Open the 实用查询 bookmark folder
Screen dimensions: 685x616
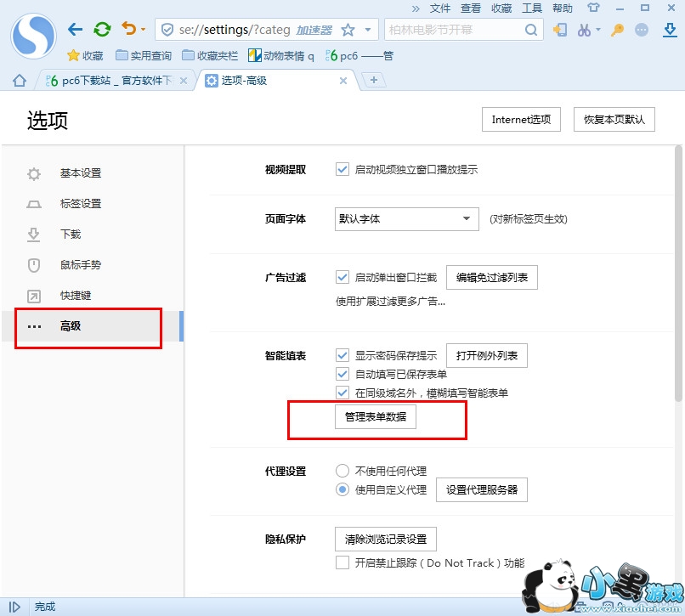point(144,55)
